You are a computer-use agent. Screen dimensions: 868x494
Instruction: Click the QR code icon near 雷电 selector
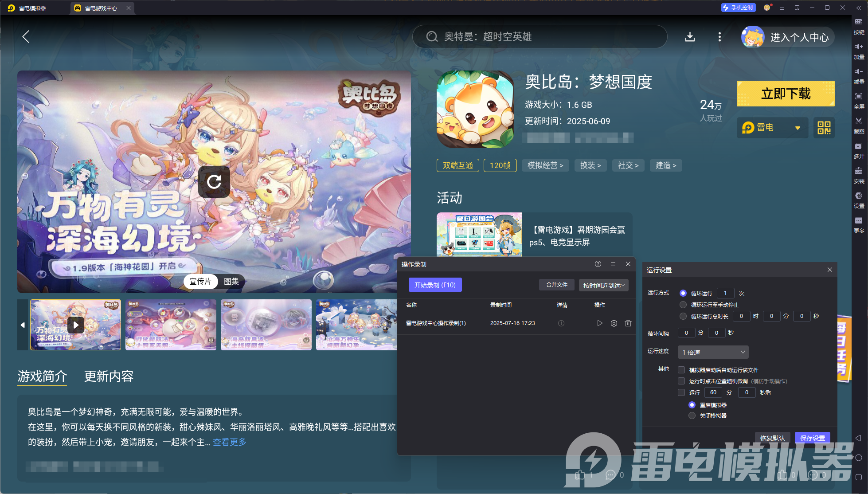824,127
